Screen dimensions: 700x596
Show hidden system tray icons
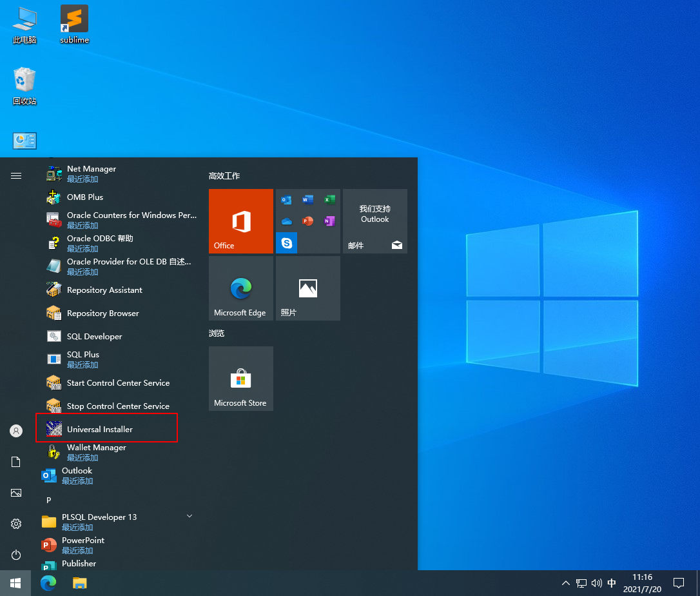(x=566, y=583)
